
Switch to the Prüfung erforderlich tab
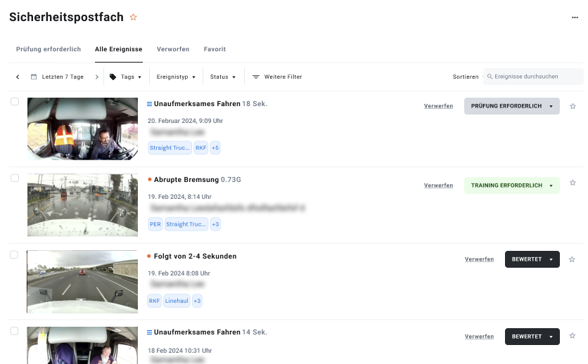point(49,49)
